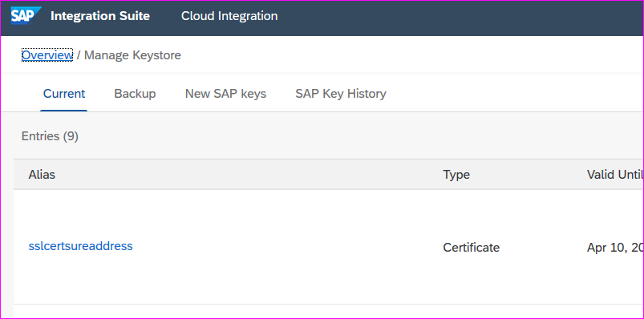Go back to Overview via breadcrumb
The image size is (644, 319).
coord(47,55)
